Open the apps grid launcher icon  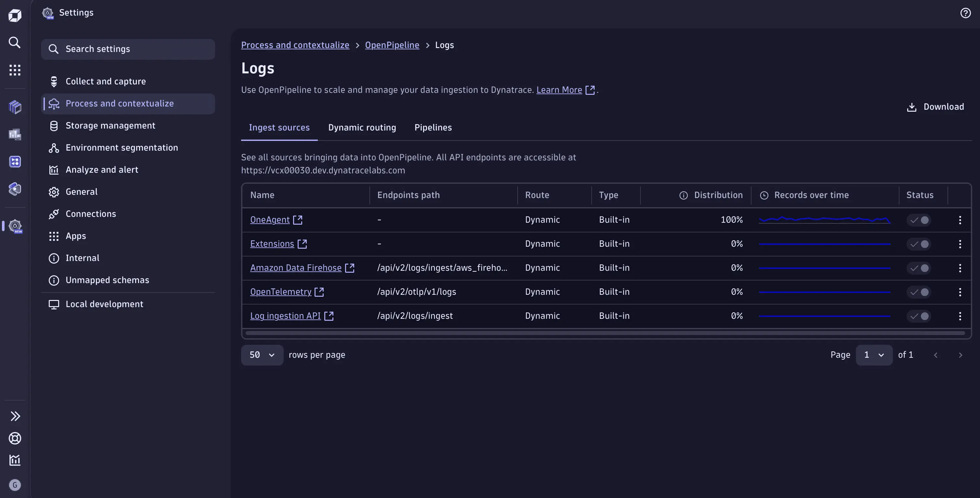15,70
